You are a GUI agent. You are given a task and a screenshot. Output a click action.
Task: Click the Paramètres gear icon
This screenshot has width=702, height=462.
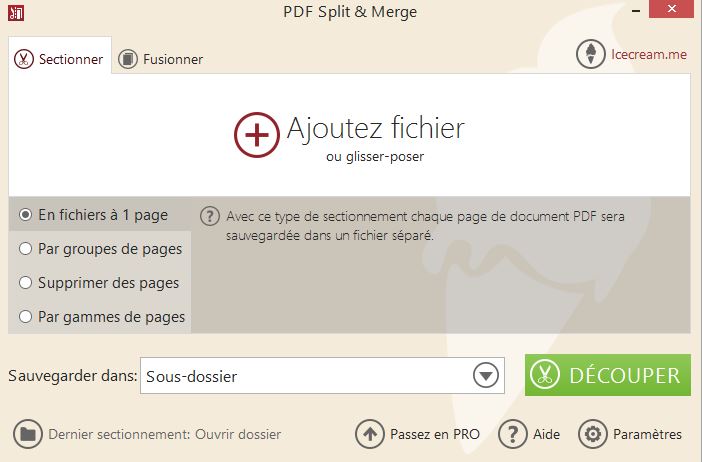(x=593, y=434)
